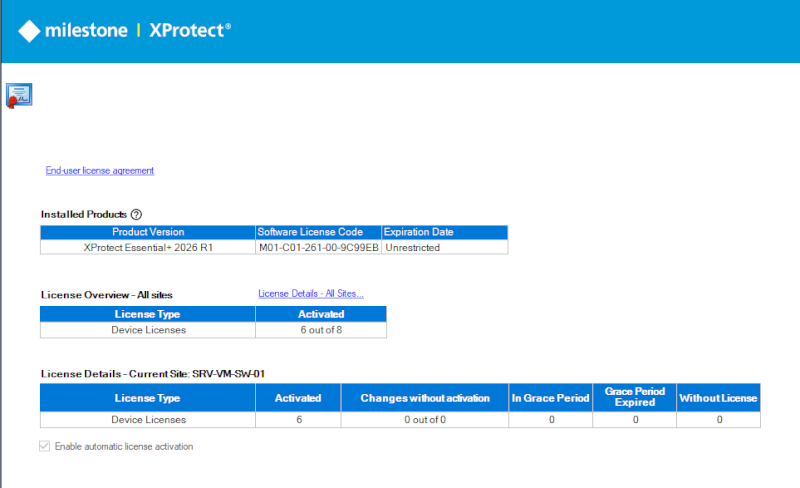Image resolution: width=800 pixels, height=488 pixels.
Task: Click the Software License Code column header
Action: [x=318, y=232]
